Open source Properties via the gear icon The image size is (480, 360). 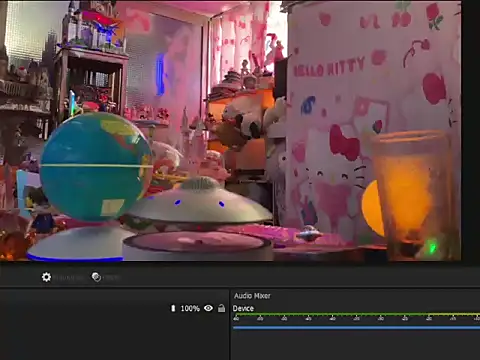tap(46, 277)
